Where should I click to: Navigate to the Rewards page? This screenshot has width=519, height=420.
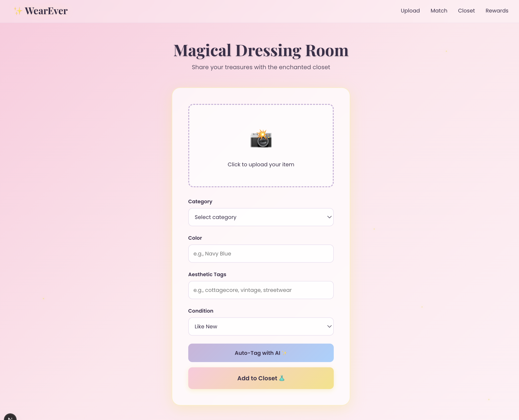click(x=497, y=11)
